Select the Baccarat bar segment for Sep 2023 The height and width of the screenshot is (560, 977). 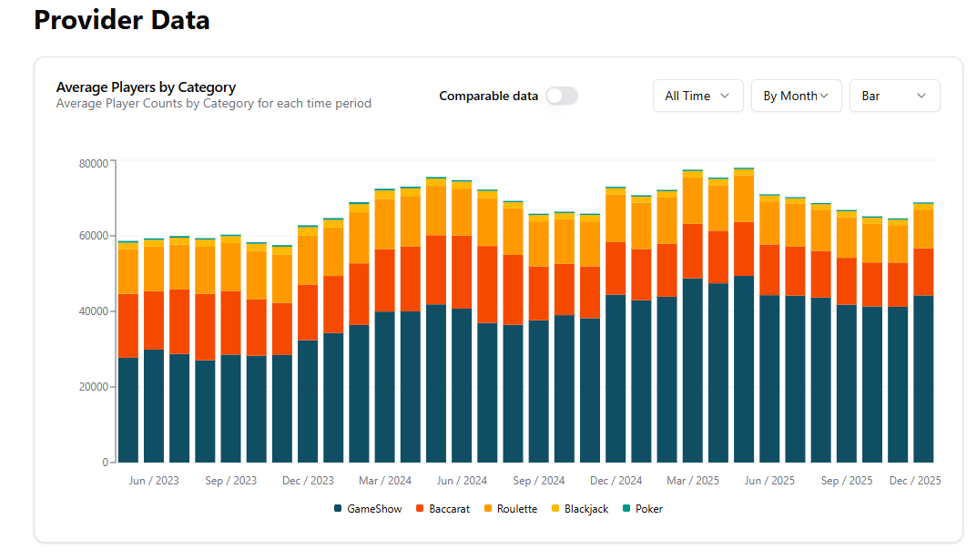(x=231, y=323)
